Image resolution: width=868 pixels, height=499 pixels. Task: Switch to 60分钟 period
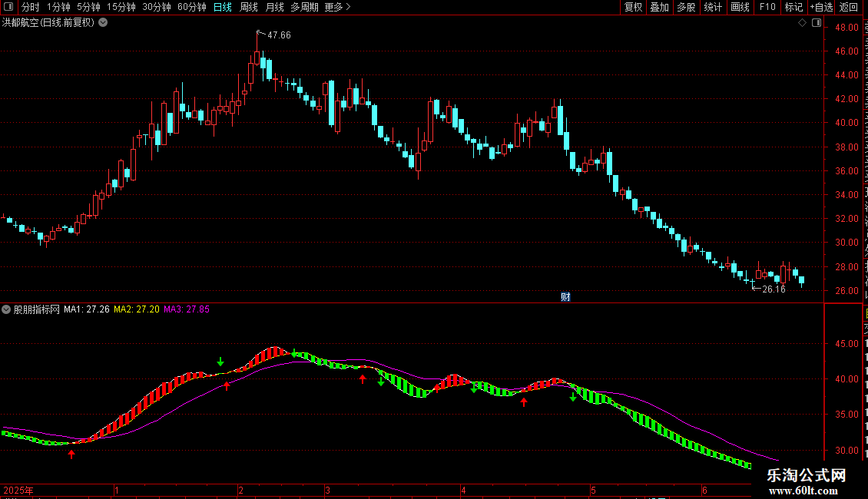pos(191,7)
